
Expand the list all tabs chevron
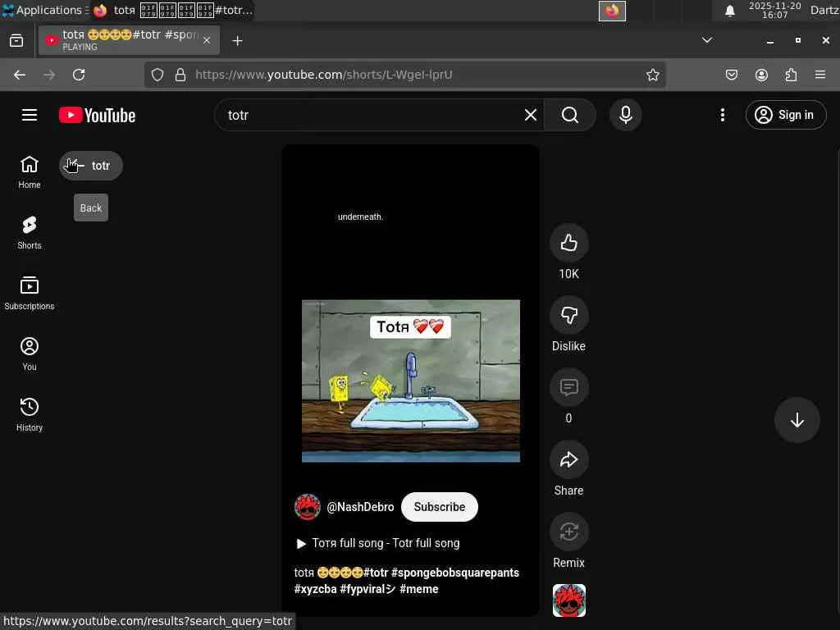tap(707, 40)
